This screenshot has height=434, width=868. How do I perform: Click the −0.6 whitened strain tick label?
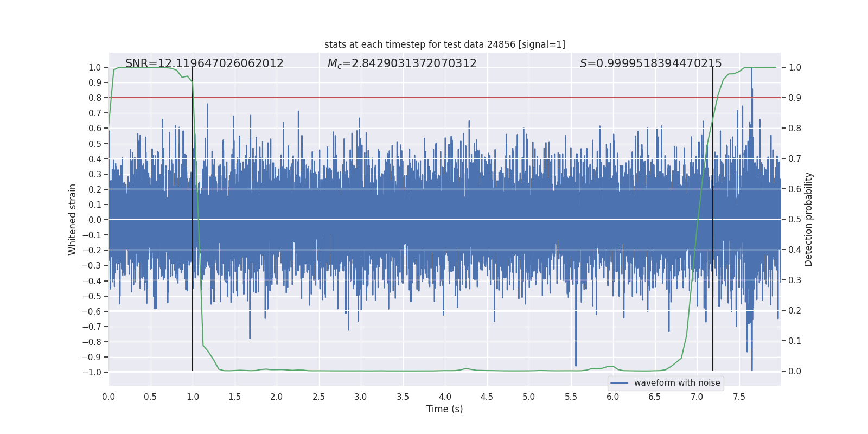(92, 312)
